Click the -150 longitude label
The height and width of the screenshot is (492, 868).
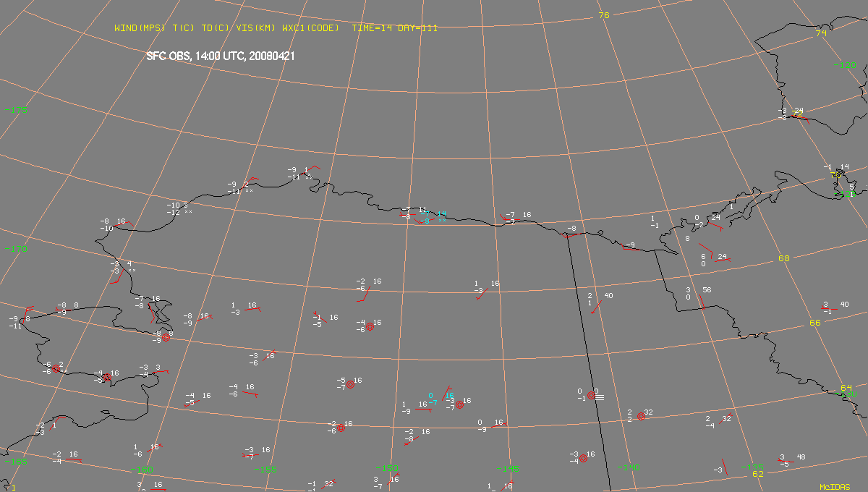(387, 468)
